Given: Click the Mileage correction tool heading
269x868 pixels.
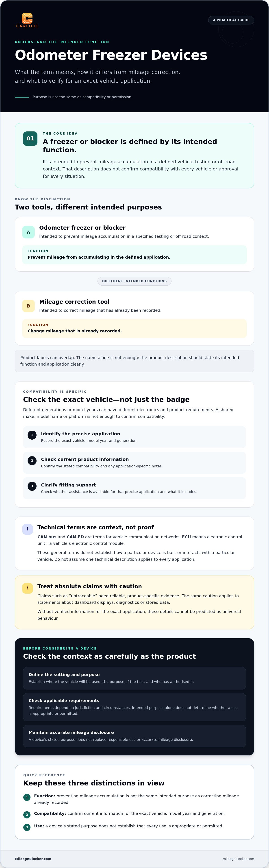Looking at the screenshot, I should (74, 302).
